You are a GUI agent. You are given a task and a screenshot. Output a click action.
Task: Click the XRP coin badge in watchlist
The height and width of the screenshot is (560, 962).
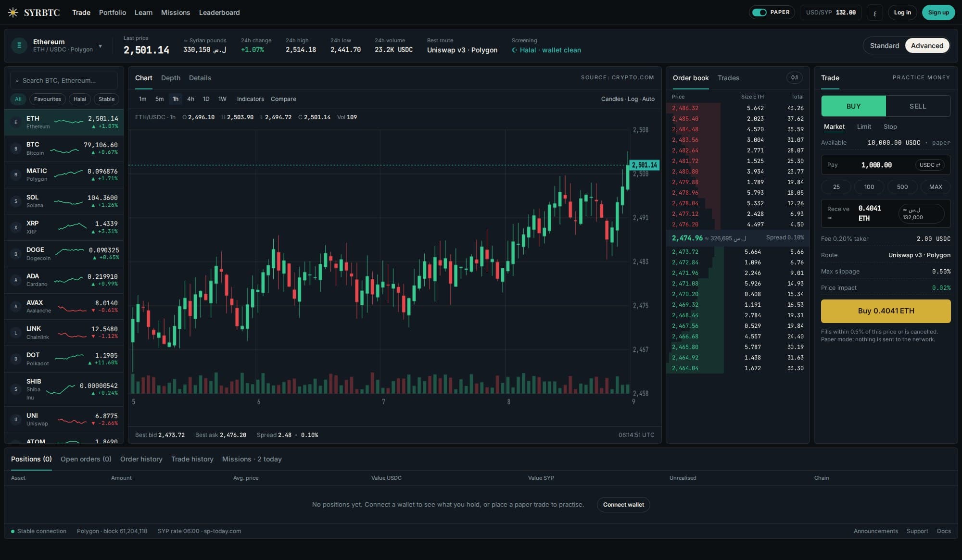click(x=16, y=227)
